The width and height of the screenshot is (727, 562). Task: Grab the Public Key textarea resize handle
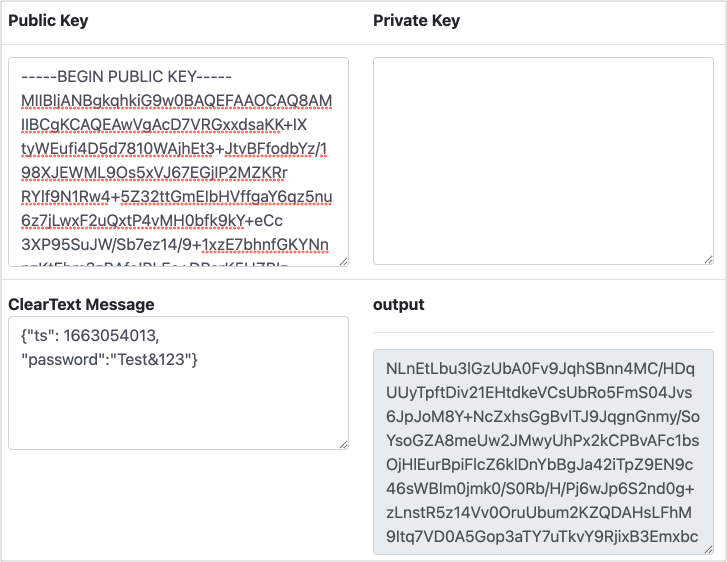point(343,260)
